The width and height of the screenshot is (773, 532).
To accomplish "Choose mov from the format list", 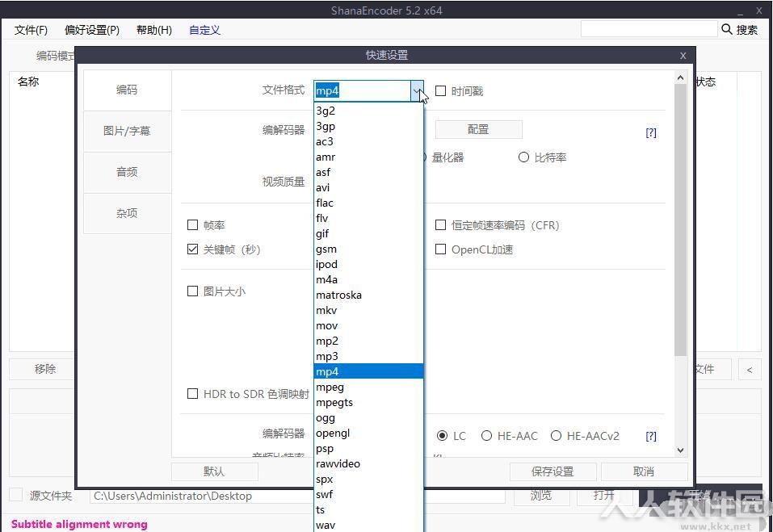I will coord(369,325).
